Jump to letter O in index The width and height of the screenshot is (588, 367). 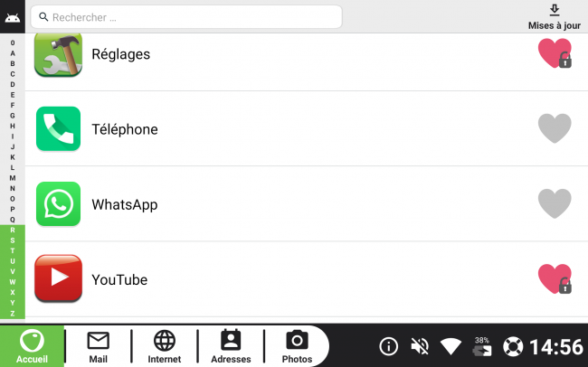[13, 199]
